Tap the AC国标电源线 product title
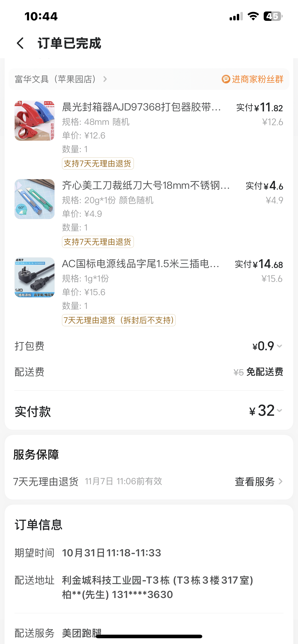This screenshot has width=298, height=644. point(141,264)
